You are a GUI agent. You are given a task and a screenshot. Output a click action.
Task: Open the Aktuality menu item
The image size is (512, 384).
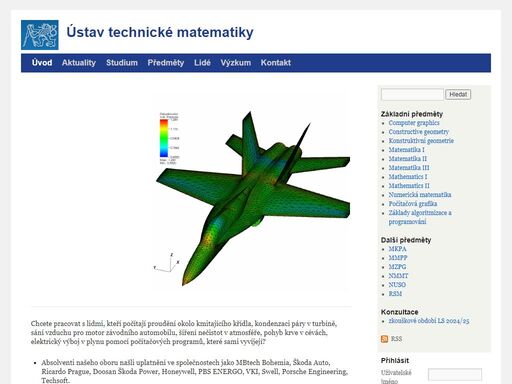79,63
